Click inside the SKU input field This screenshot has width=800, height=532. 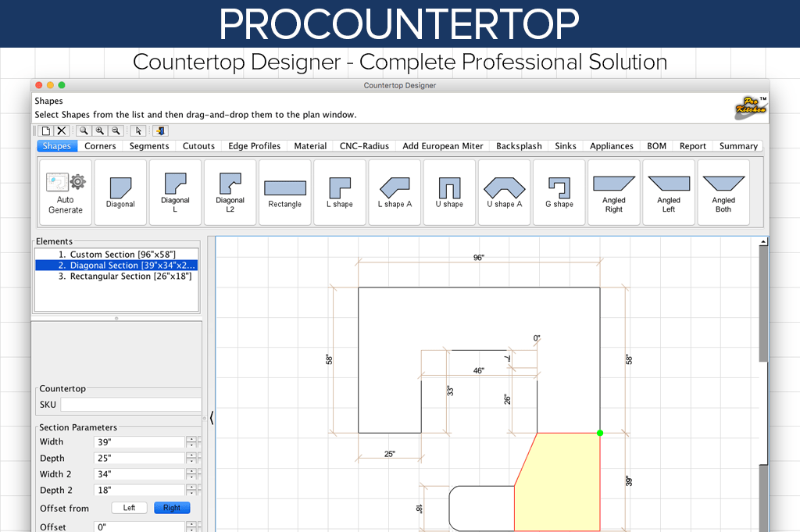tap(130, 404)
